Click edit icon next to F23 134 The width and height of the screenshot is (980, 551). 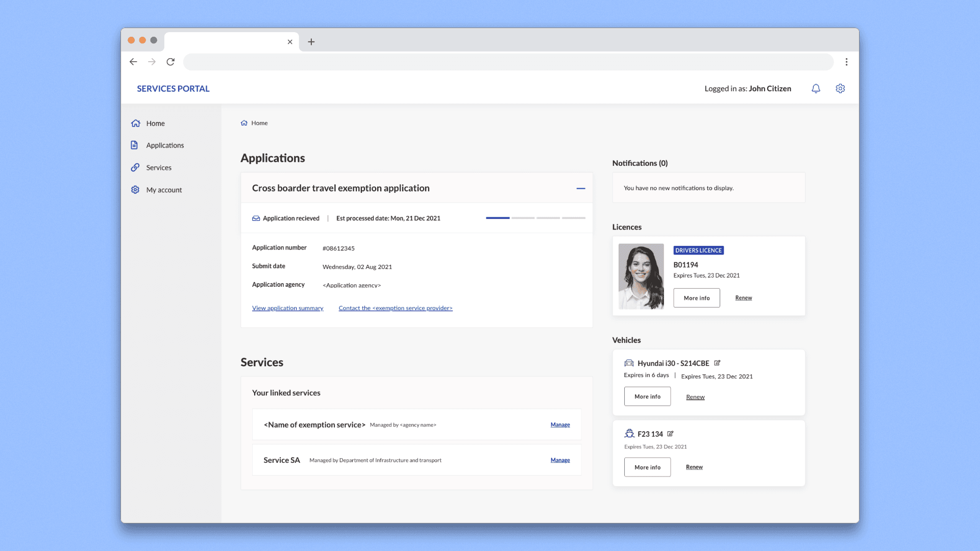(670, 434)
